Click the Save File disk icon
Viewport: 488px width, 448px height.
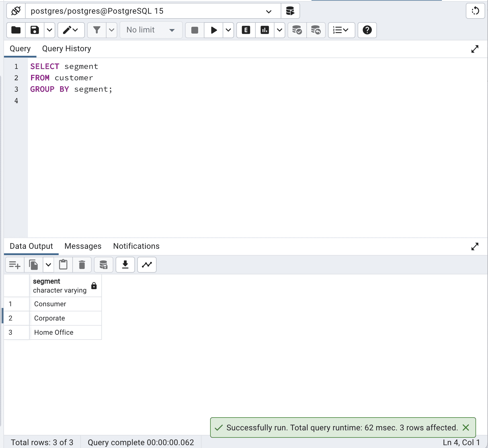tap(35, 30)
